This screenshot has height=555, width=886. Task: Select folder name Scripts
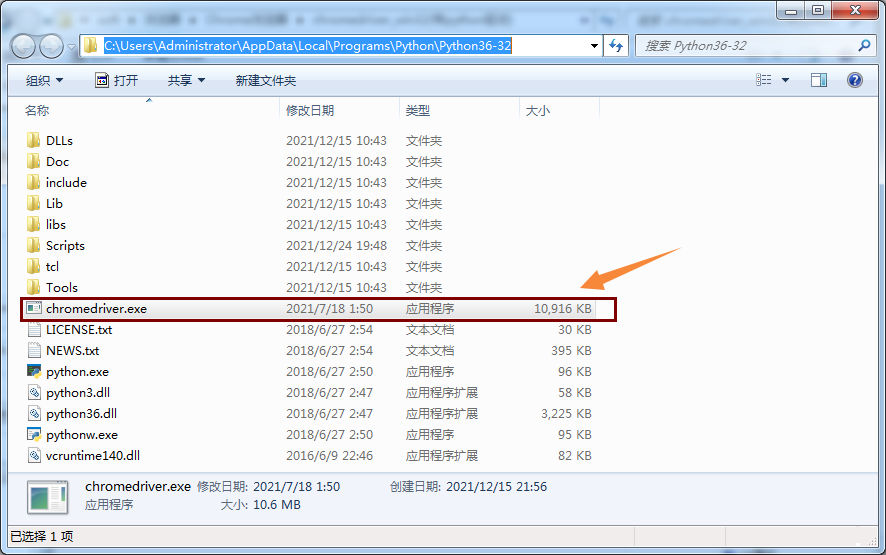coord(65,246)
